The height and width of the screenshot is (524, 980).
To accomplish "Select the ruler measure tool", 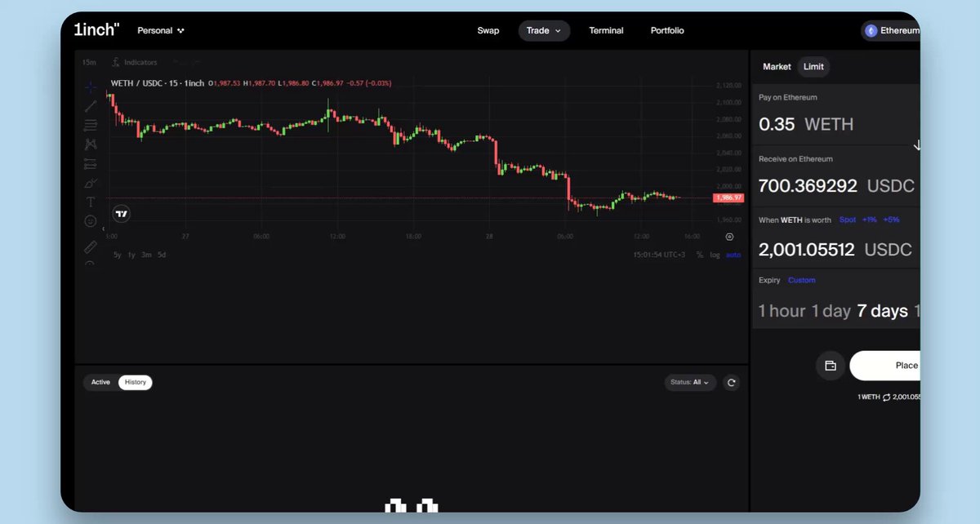I will (91, 246).
